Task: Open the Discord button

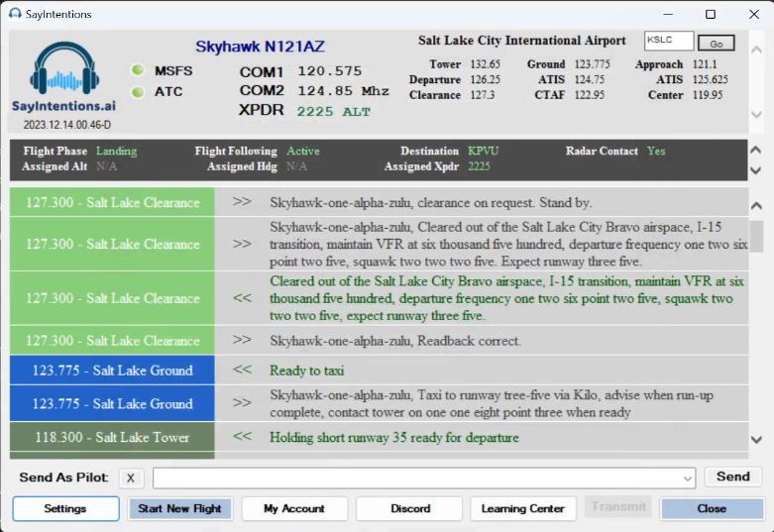Action: [409, 509]
